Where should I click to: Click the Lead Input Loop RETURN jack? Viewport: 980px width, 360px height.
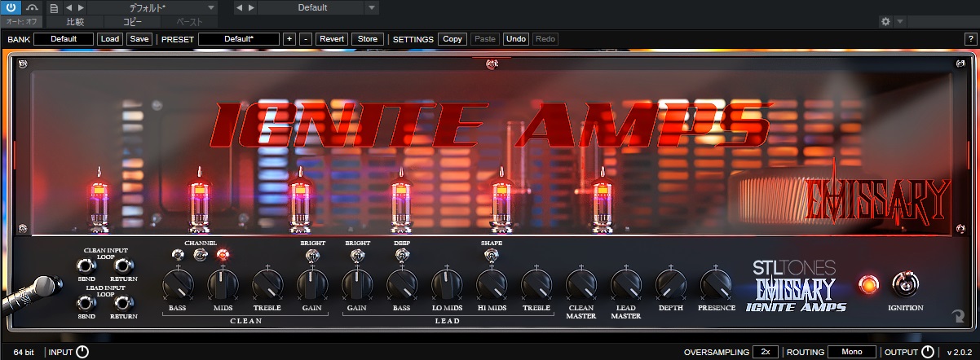(123, 303)
